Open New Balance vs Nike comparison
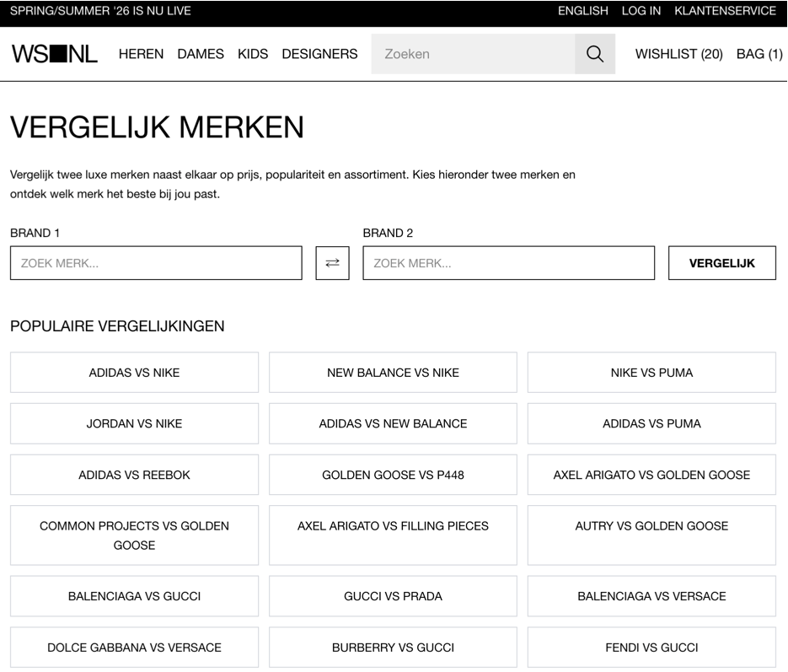788x672 pixels. pos(393,373)
